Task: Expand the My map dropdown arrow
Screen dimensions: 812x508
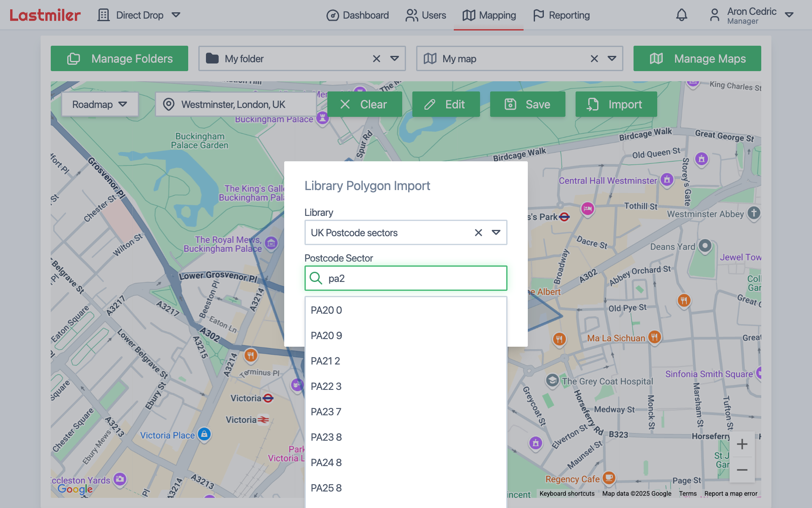Action: point(612,58)
